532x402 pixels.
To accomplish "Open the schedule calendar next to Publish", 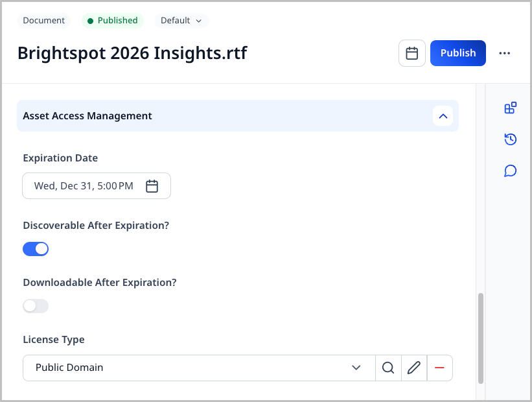I will tap(411, 53).
